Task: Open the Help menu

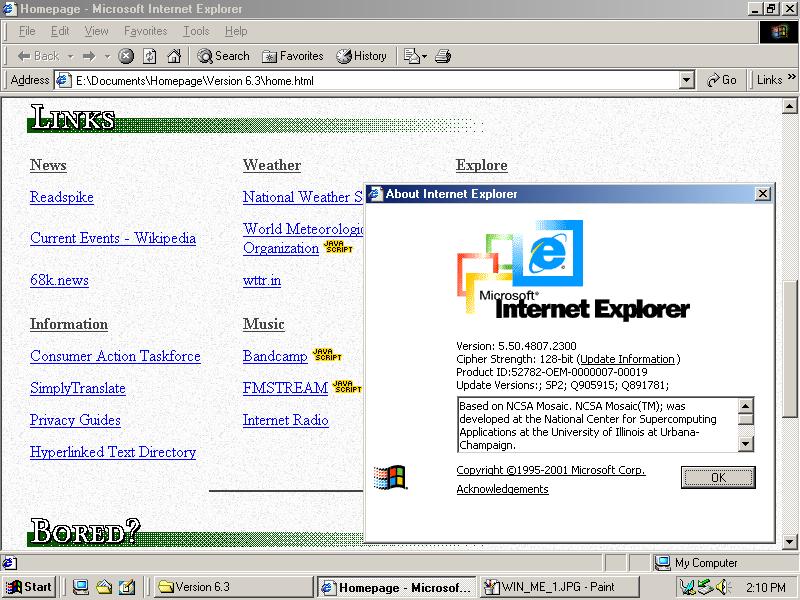Action: (x=236, y=31)
